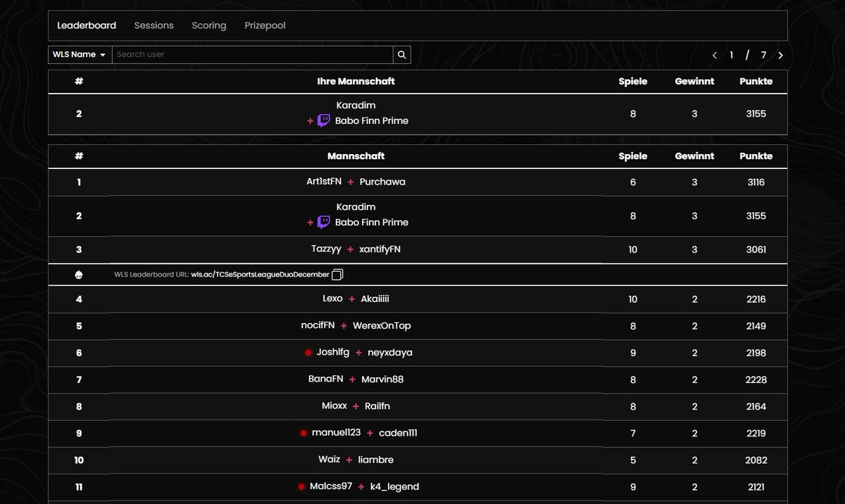
Task: Click player Marvin88
Action: coord(382,379)
